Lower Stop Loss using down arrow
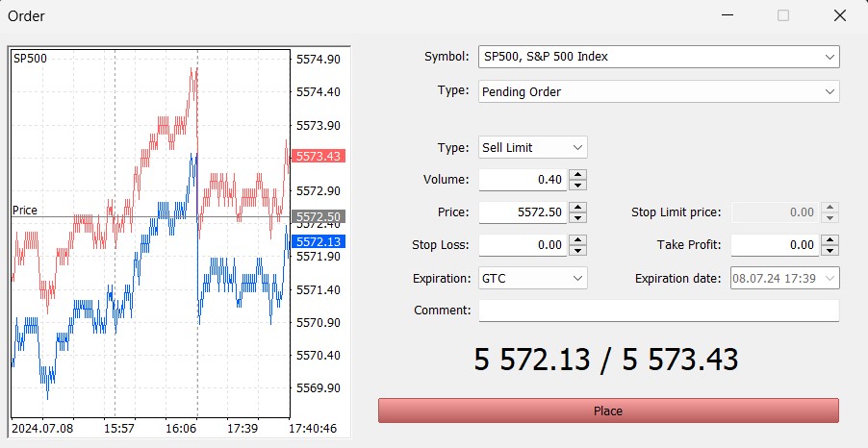Image resolution: width=868 pixels, height=448 pixels. [577, 250]
